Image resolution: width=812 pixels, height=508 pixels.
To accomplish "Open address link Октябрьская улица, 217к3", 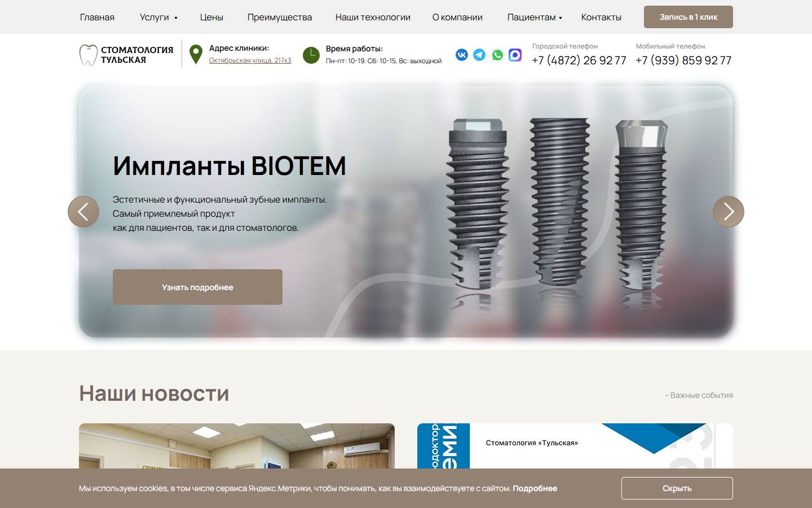I will coord(250,60).
